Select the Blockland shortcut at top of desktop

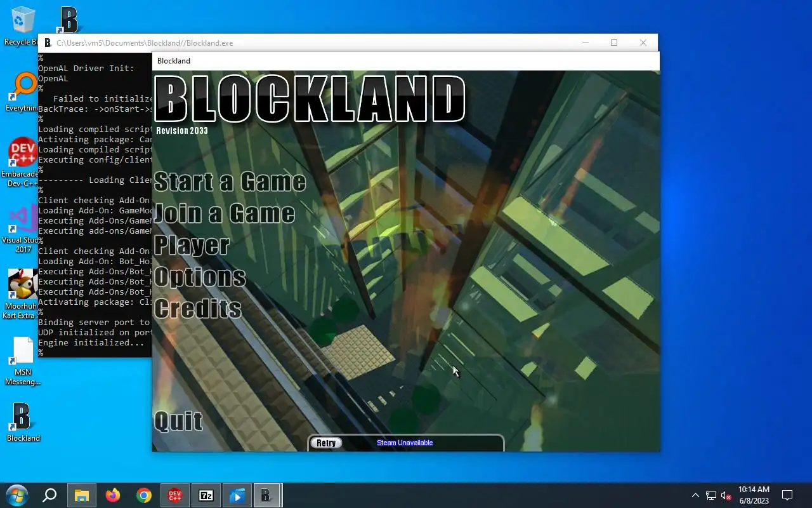click(68, 20)
